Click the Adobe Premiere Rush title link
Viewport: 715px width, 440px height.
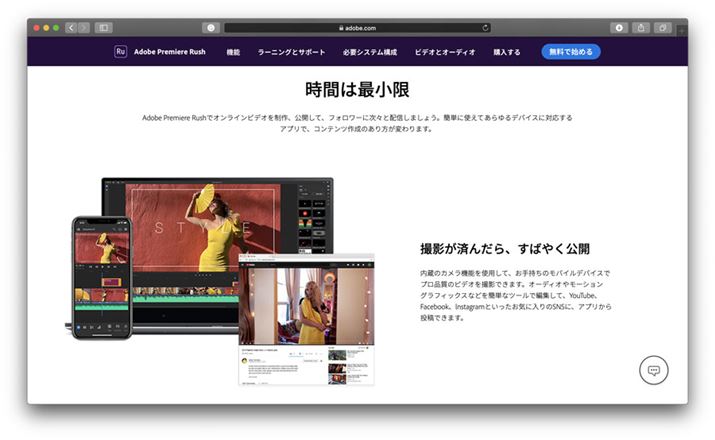170,52
